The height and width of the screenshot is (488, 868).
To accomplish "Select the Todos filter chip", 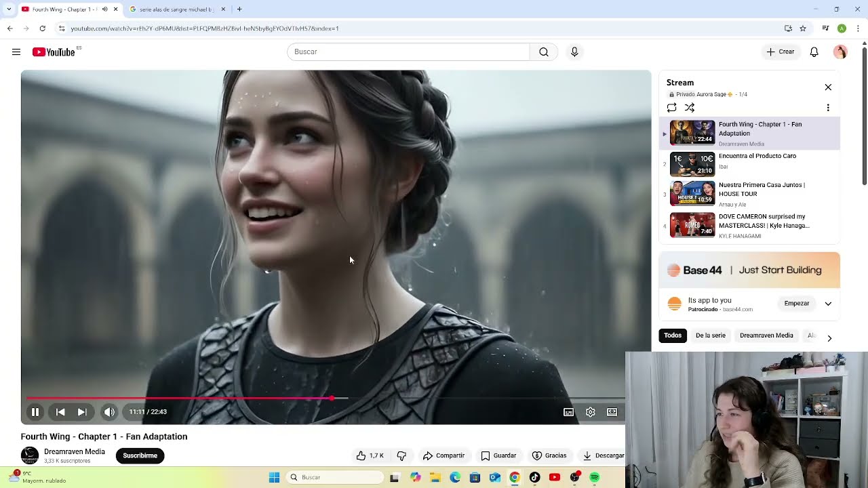I will coord(673,335).
